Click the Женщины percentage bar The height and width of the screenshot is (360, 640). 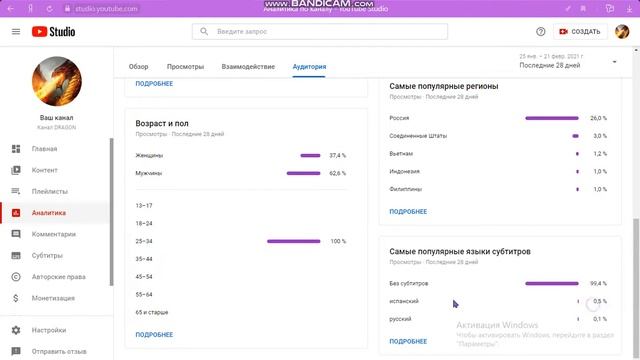pyautogui.click(x=310, y=156)
